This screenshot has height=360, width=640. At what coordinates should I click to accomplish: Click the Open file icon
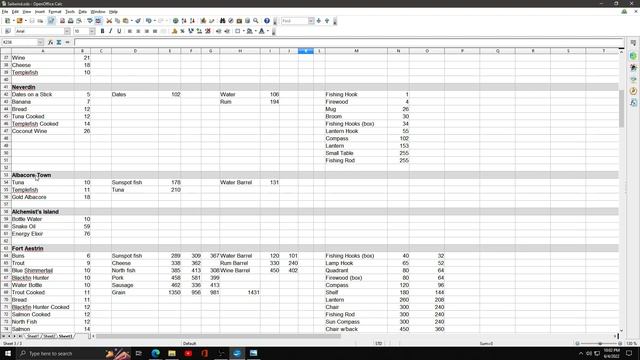point(19,21)
